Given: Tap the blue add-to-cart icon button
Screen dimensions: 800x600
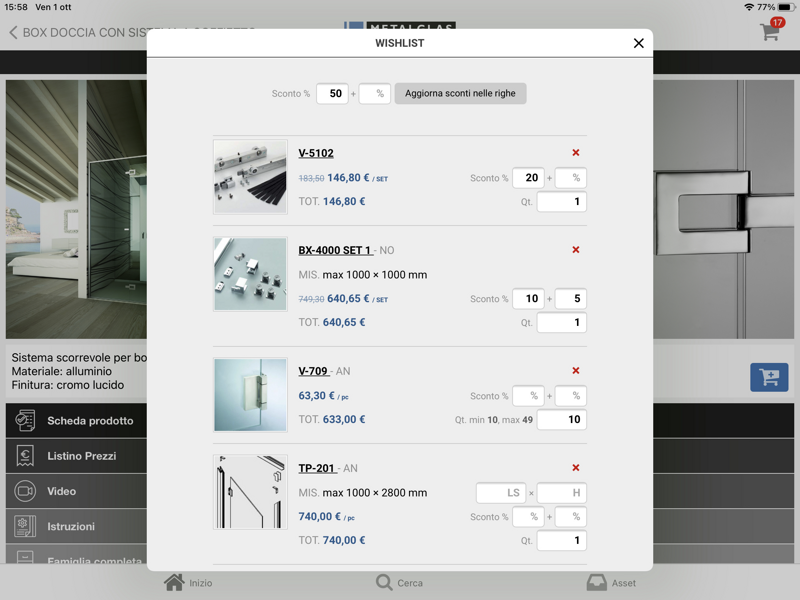Looking at the screenshot, I should click(769, 377).
